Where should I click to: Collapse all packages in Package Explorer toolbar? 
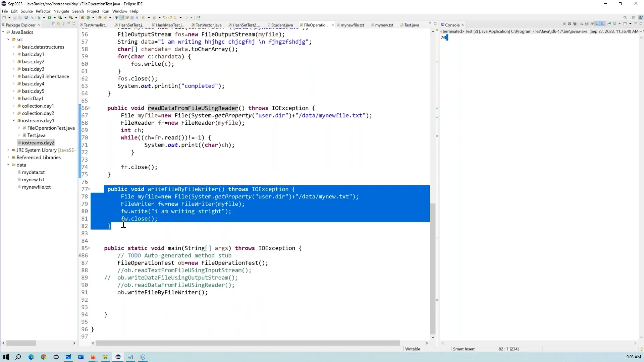pos(53,24)
